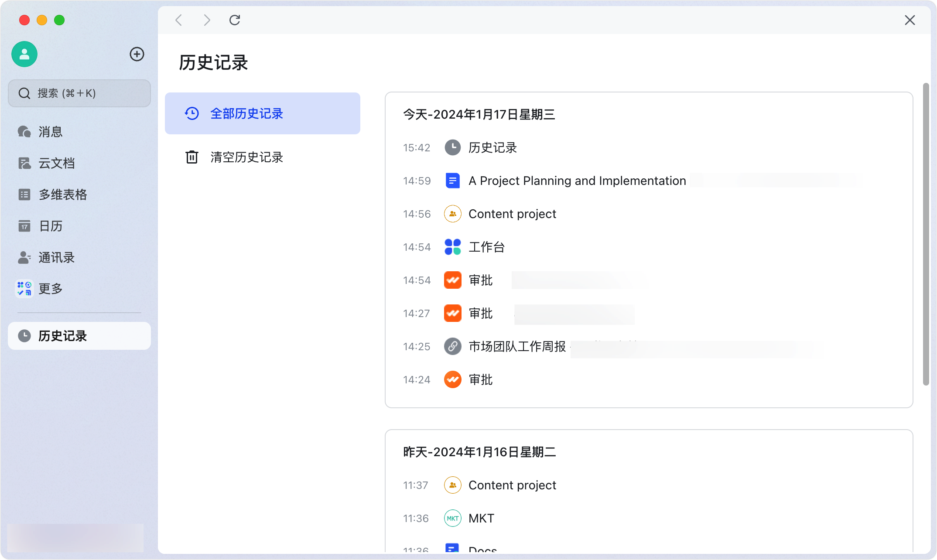Open the 通讯录 contacts section
The image size is (937, 560).
(57, 257)
